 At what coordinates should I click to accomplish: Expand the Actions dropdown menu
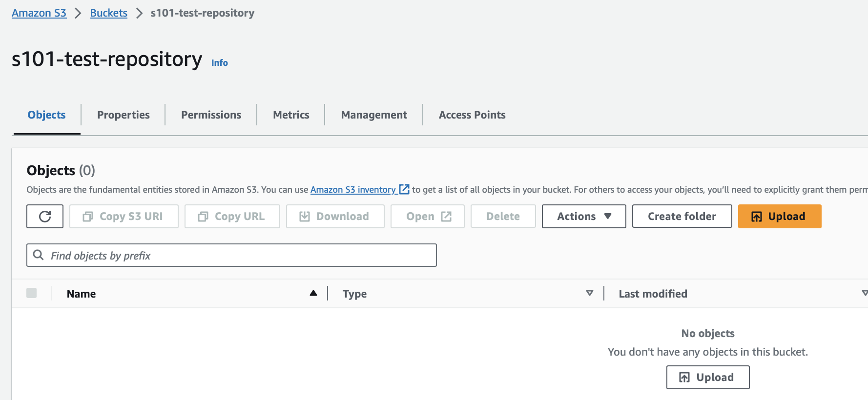(584, 216)
